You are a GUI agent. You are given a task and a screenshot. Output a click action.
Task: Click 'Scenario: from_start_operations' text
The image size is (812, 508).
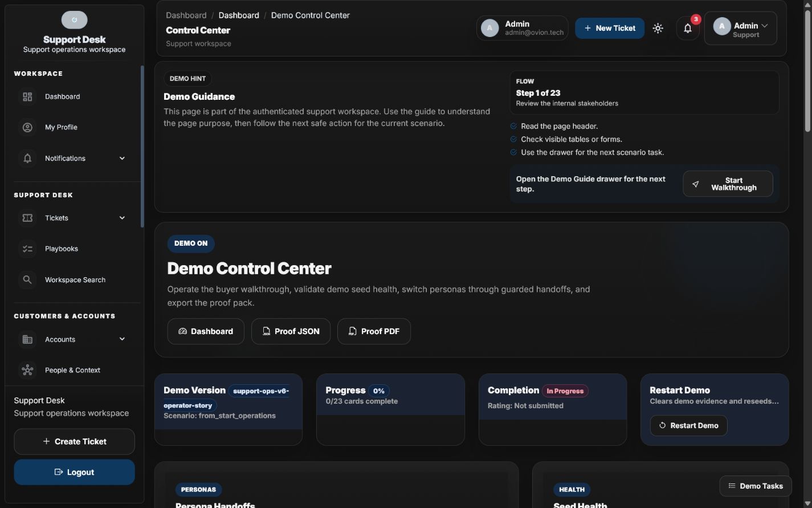219,416
